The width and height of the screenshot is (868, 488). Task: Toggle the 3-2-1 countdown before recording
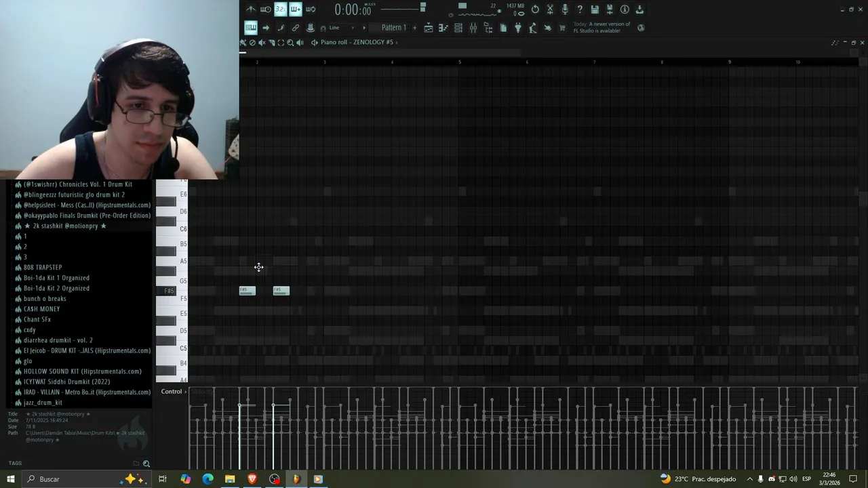[x=281, y=9]
